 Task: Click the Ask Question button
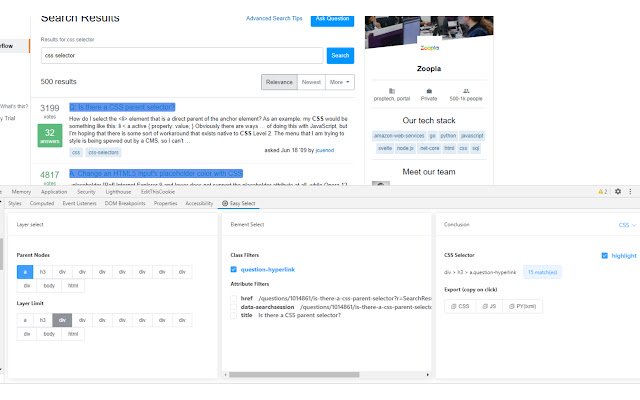click(332, 19)
